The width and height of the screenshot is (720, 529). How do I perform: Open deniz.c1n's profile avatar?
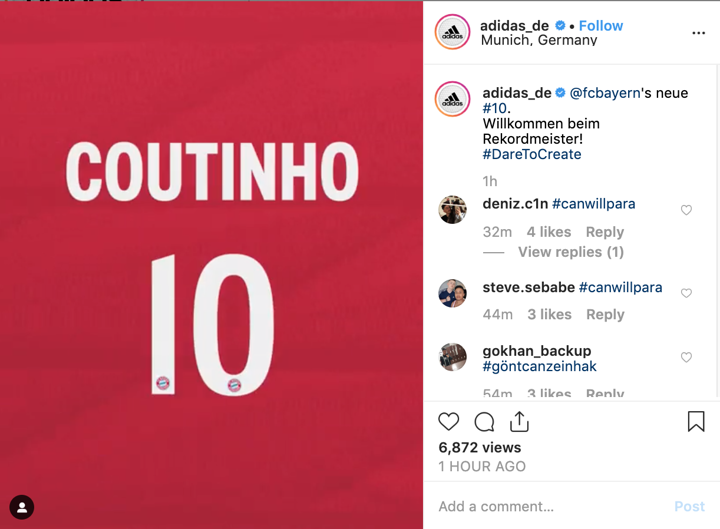coord(452,210)
